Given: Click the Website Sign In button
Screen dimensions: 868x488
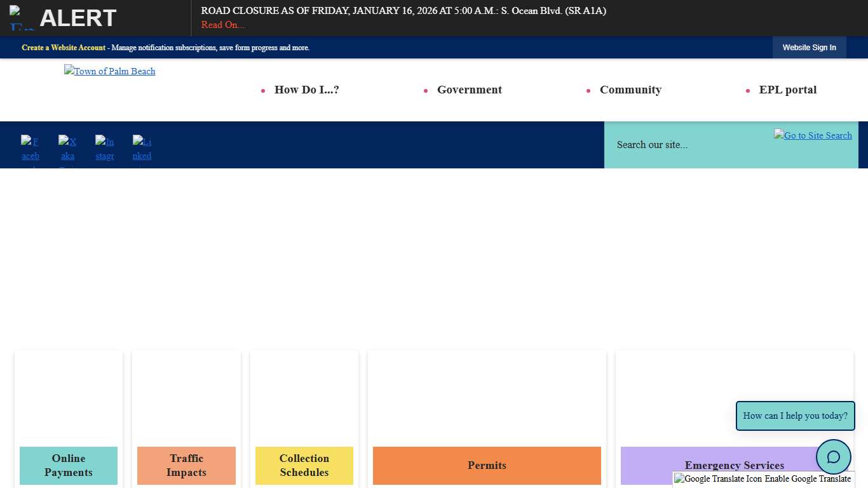Looking at the screenshot, I should pyautogui.click(x=809, y=48).
